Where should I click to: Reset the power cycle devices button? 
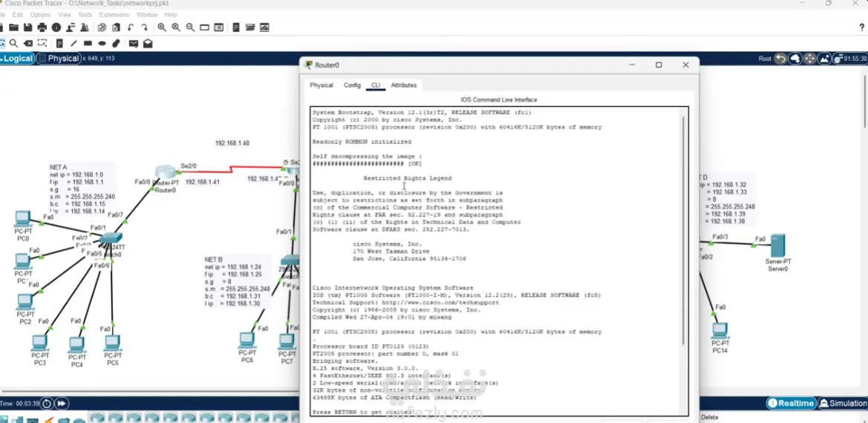pos(47,404)
